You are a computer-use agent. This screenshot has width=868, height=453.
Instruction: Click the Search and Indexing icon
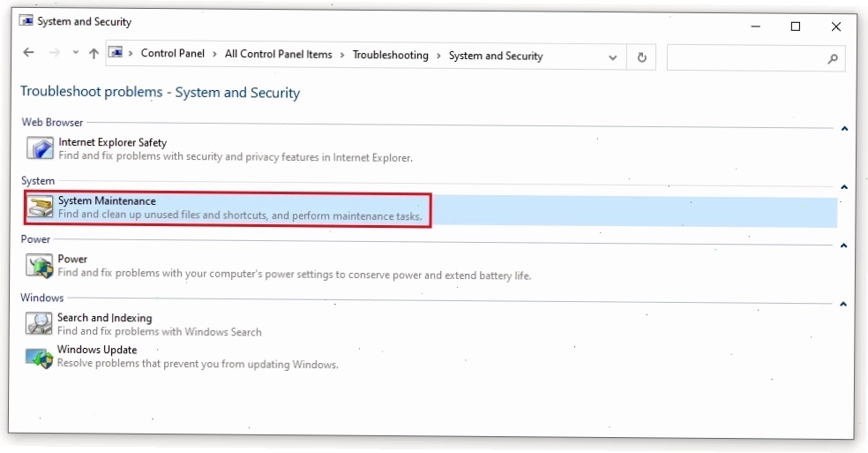39,324
